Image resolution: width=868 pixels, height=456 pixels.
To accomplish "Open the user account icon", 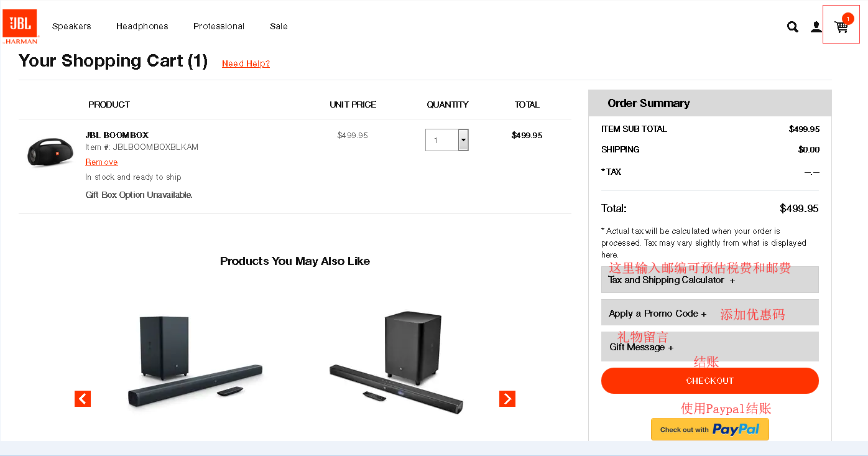I will point(816,27).
